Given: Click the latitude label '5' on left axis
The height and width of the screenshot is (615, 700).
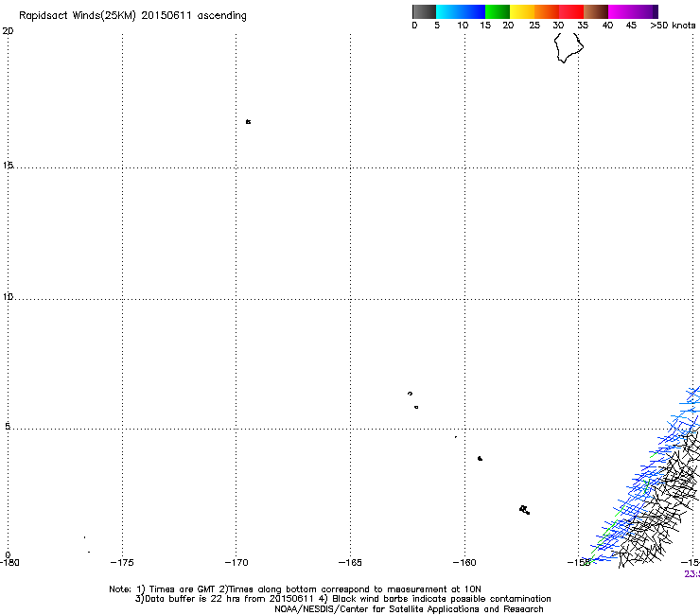Looking at the screenshot, I should (8, 427).
